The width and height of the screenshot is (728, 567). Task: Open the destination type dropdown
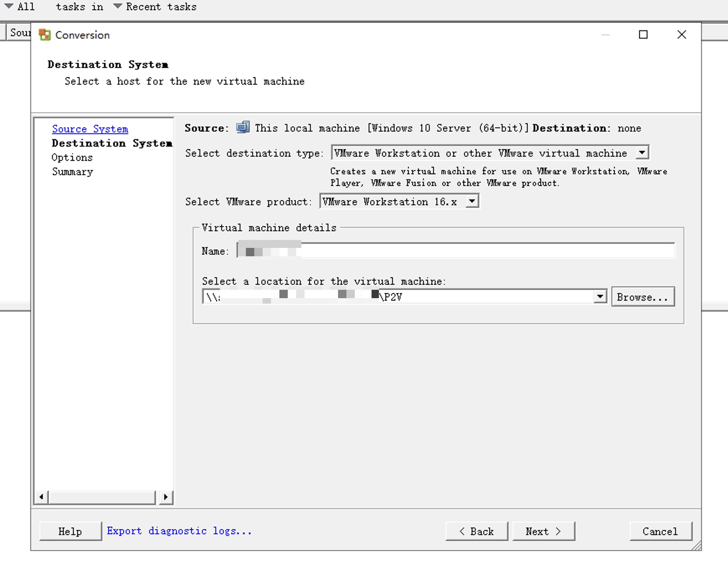pos(642,153)
